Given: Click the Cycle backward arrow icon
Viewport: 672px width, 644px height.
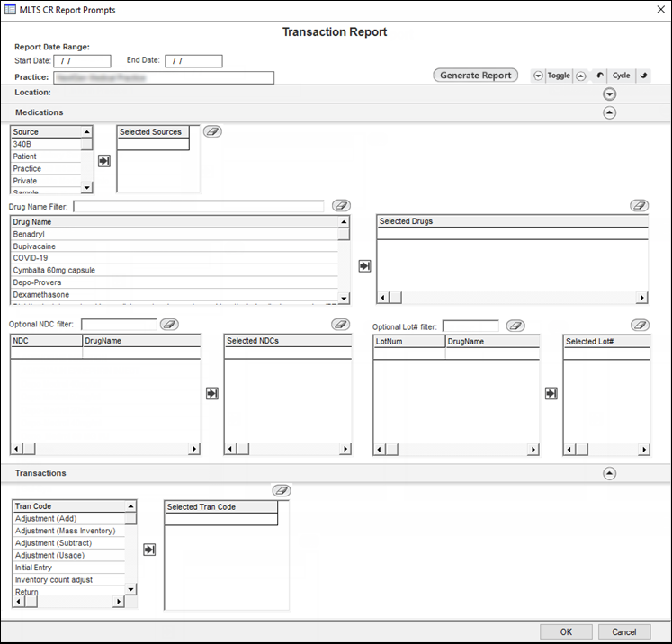Looking at the screenshot, I should pos(599,76).
